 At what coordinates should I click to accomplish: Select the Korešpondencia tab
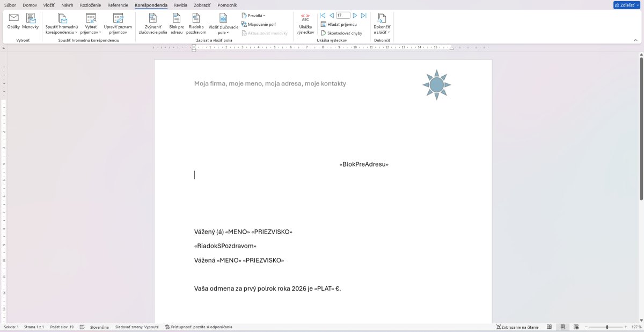tap(151, 5)
